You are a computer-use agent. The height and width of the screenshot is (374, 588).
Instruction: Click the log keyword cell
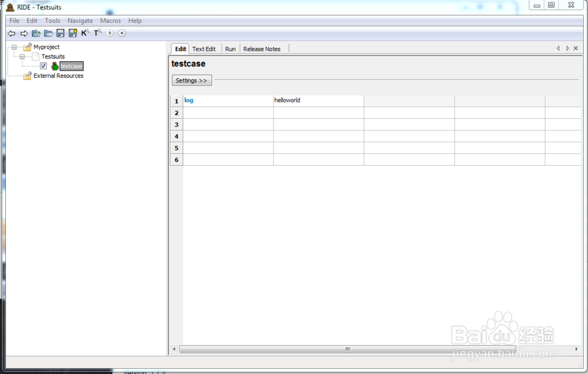click(228, 101)
